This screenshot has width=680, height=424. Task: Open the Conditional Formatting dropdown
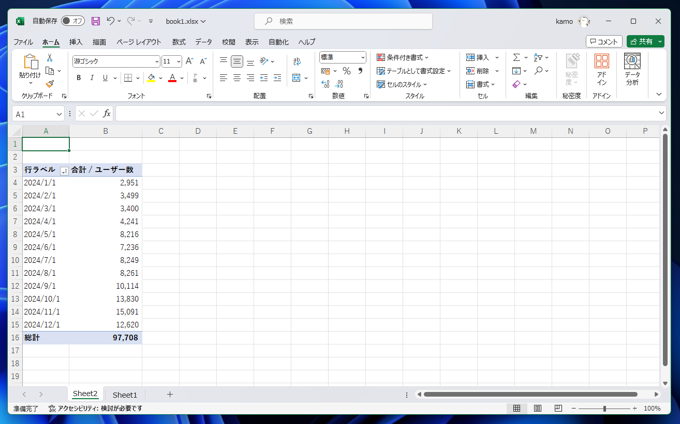coord(402,57)
